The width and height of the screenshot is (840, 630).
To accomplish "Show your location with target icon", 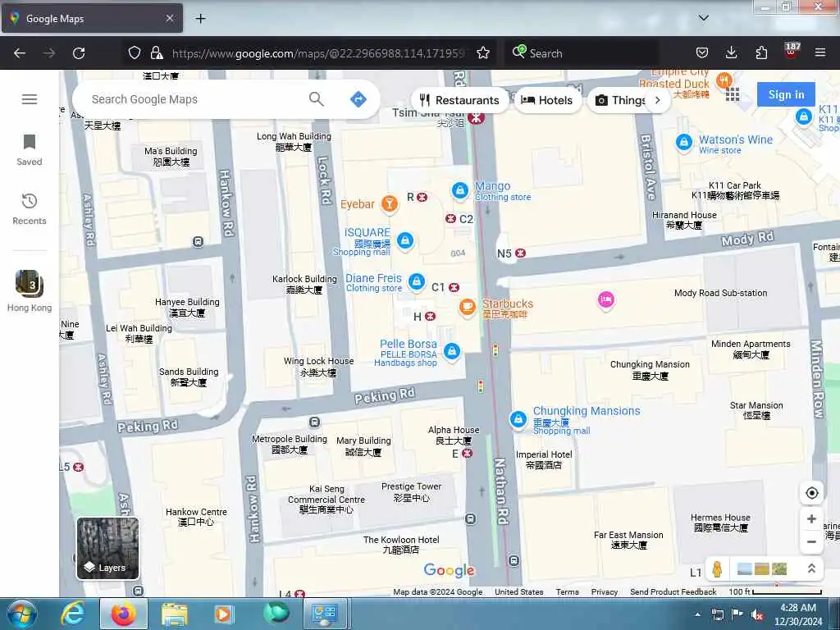I will [x=811, y=493].
